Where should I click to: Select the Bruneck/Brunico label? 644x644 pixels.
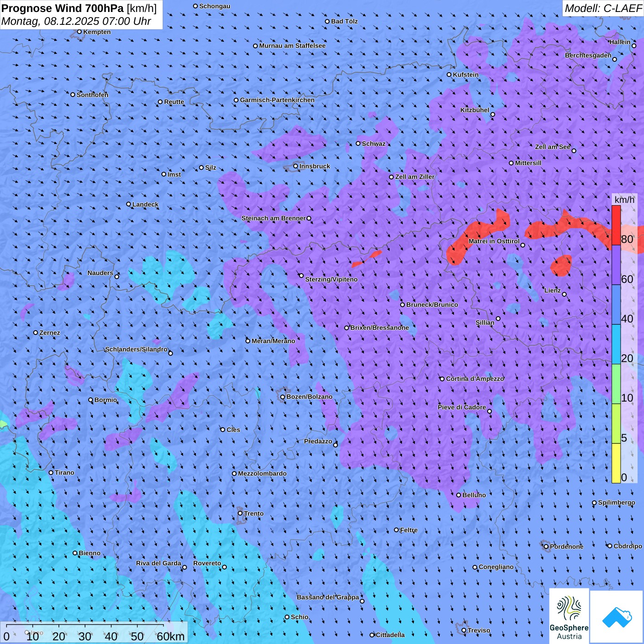pos(432,305)
